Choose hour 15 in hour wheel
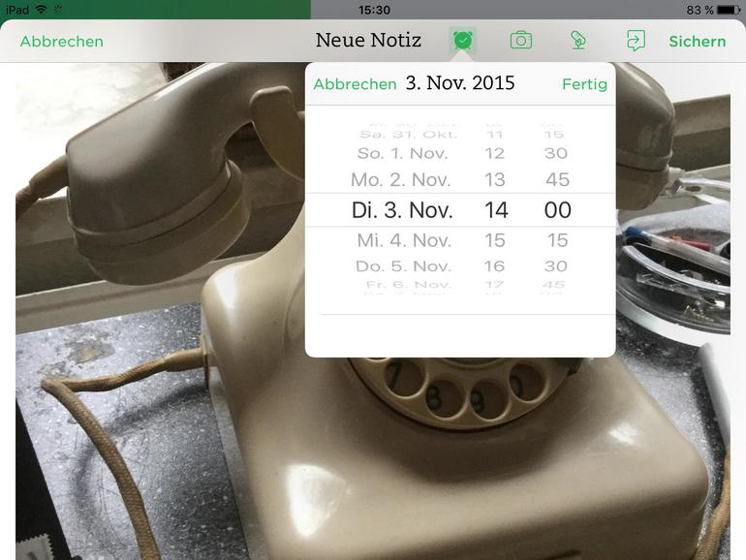The width and height of the screenshot is (746, 560). (495, 240)
